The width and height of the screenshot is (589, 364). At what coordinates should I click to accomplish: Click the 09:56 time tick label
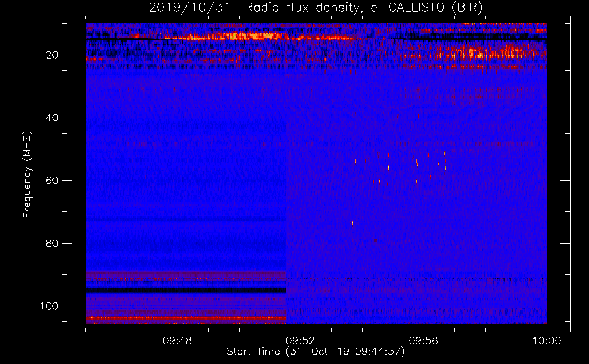click(423, 341)
